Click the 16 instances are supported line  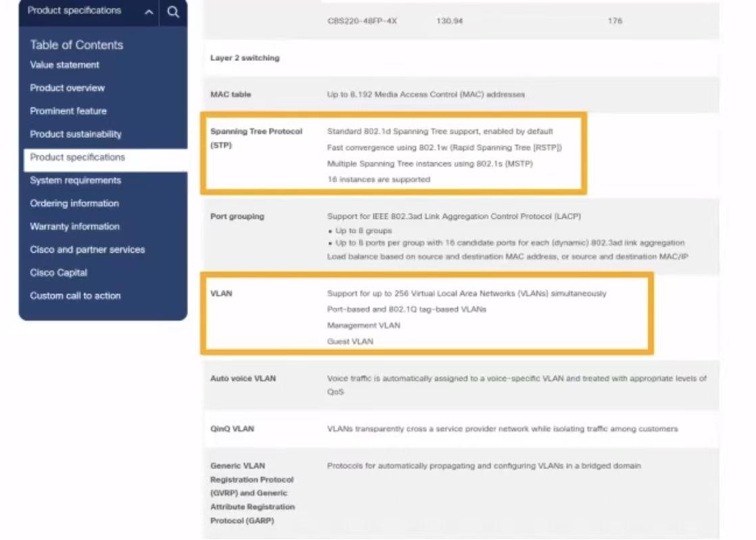point(378,179)
